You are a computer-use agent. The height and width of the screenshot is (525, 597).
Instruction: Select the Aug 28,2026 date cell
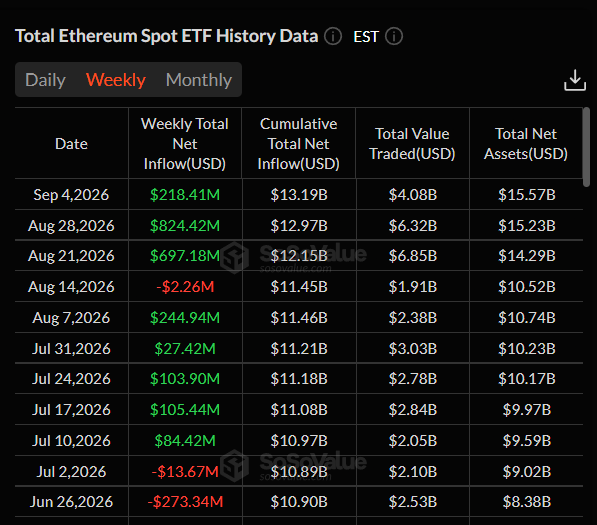click(71, 225)
